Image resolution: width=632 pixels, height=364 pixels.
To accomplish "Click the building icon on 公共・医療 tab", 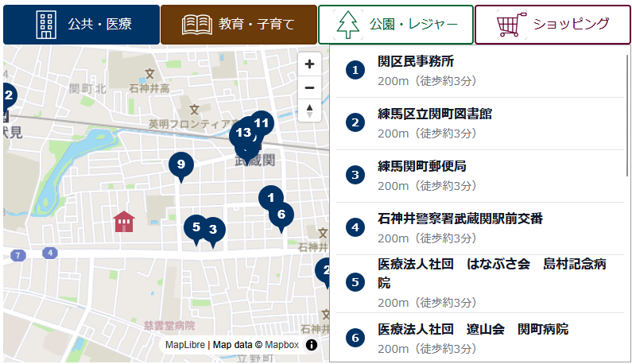I will [46, 25].
